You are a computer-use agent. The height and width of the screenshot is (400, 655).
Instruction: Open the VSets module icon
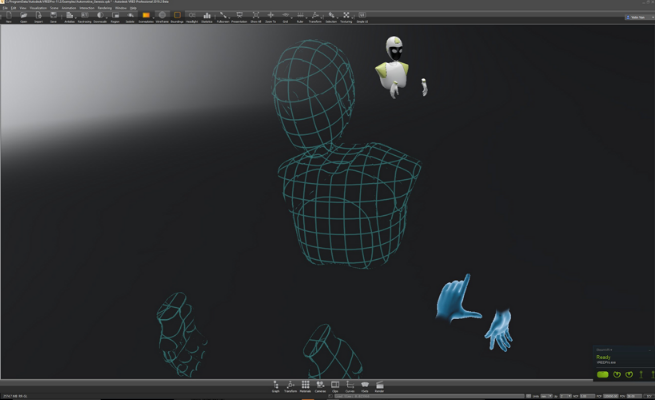(x=365, y=386)
